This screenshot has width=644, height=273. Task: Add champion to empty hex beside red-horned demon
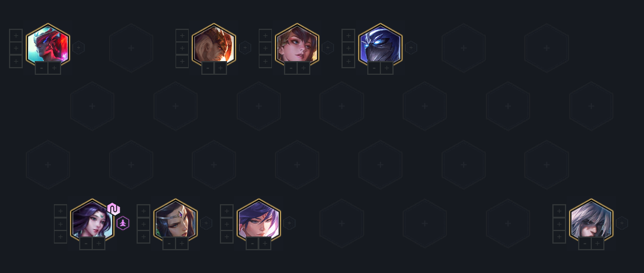(x=131, y=48)
